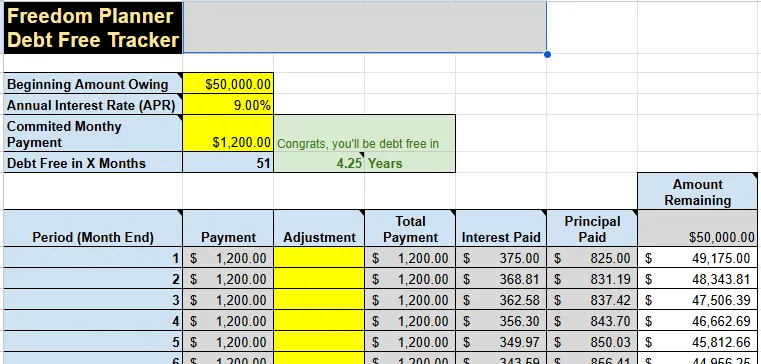Select the Total Payment cell for period 4
This screenshot has width=761, height=364.
pyautogui.click(x=410, y=320)
